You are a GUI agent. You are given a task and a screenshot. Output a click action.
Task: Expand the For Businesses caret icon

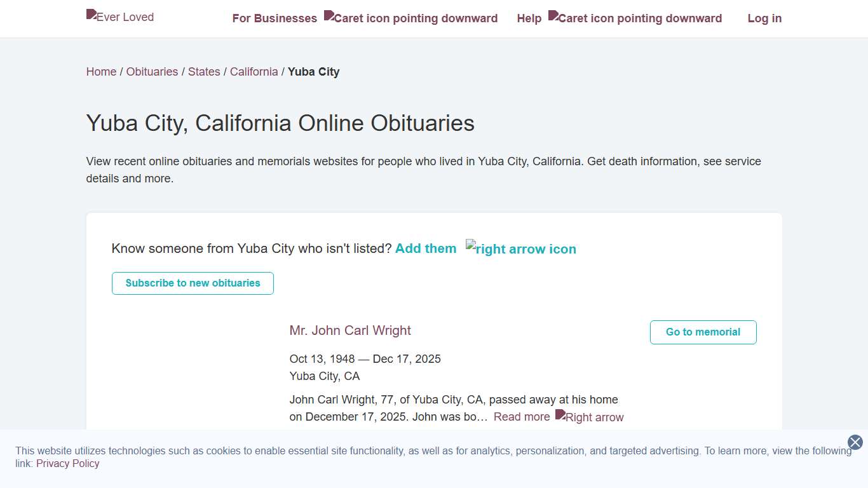coord(410,18)
